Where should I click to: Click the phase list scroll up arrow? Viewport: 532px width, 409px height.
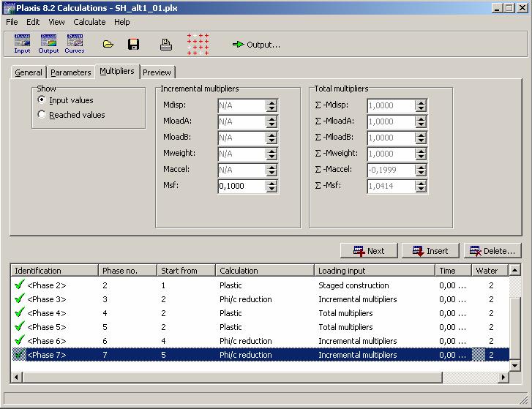click(x=515, y=270)
